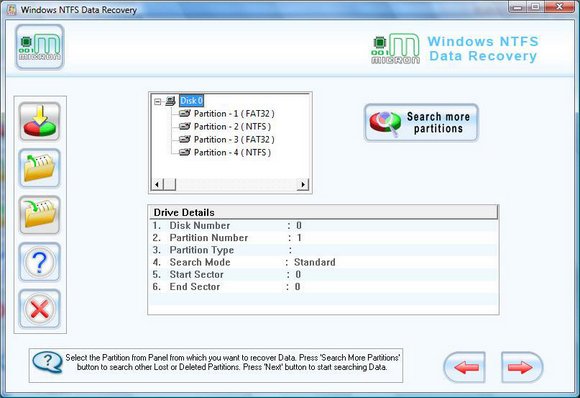Click the Micron logo icon at top left
Screen dimensions: 580x398
point(40,47)
